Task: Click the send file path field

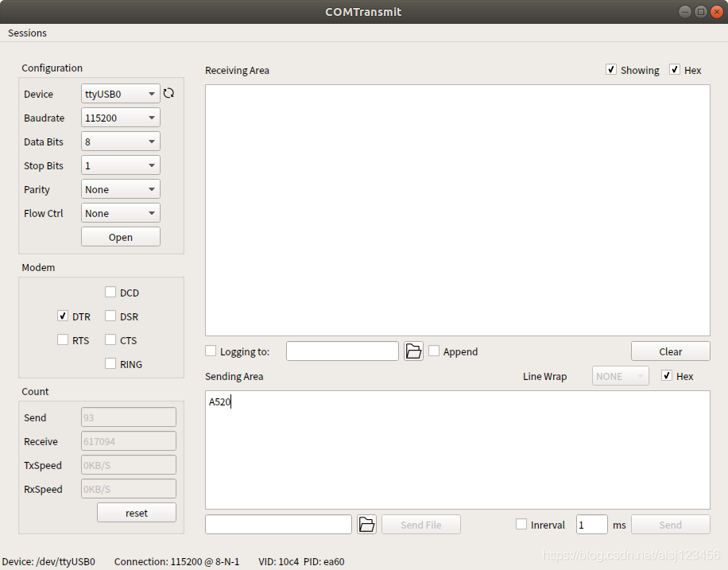Action: click(278, 525)
